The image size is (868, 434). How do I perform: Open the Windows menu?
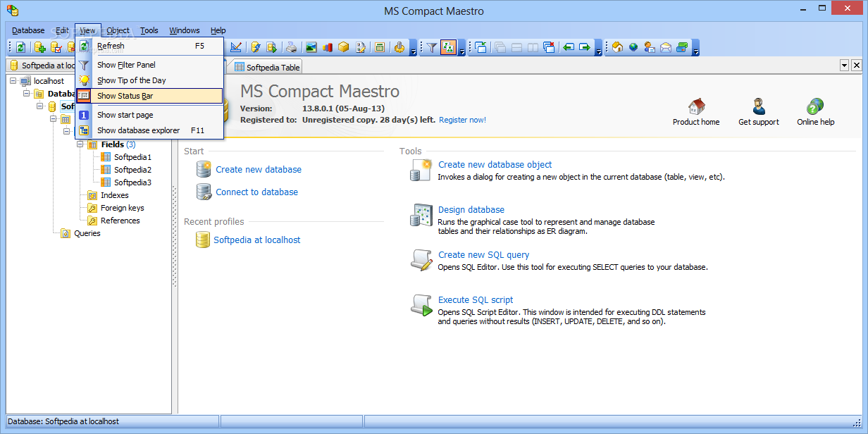click(x=185, y=30)
